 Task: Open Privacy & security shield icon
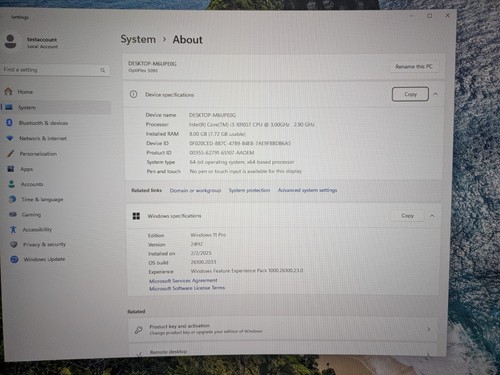(x=14, y=244)
